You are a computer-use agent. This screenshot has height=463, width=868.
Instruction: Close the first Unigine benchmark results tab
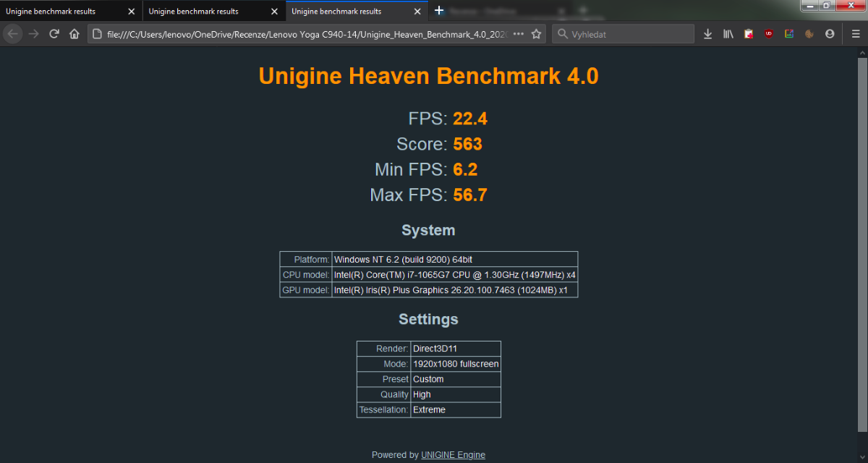click(x=131, y=12)
